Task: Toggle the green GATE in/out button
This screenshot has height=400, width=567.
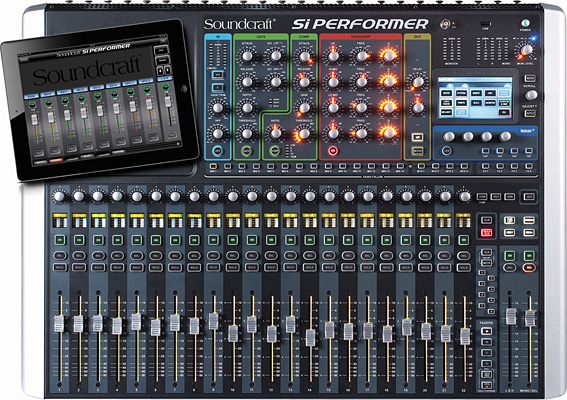Action: click(247, 150)
